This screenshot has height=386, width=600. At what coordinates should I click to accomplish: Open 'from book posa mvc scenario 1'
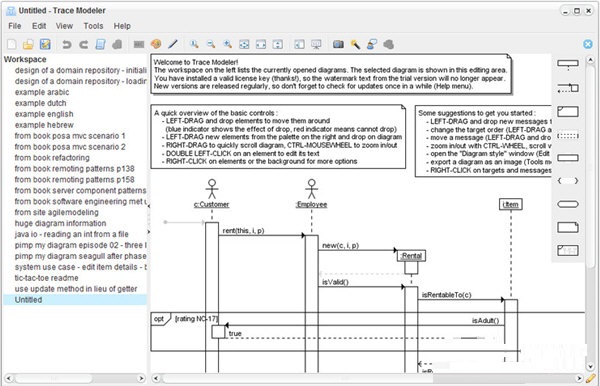[x=70, y=136]
